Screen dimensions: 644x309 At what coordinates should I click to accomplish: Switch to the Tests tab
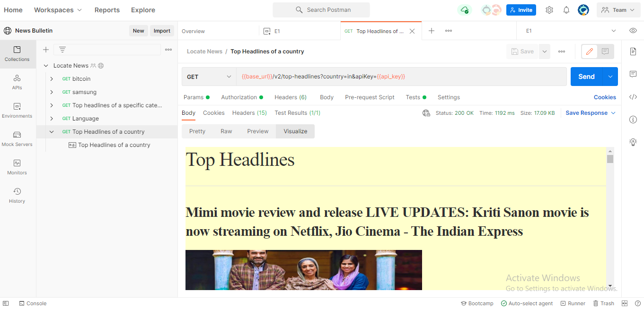coord(416,97)
